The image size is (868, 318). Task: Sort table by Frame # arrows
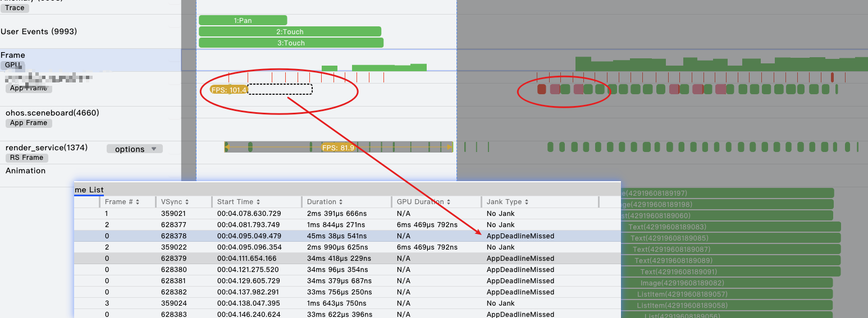pyautogui.click(x=137, y=202)
